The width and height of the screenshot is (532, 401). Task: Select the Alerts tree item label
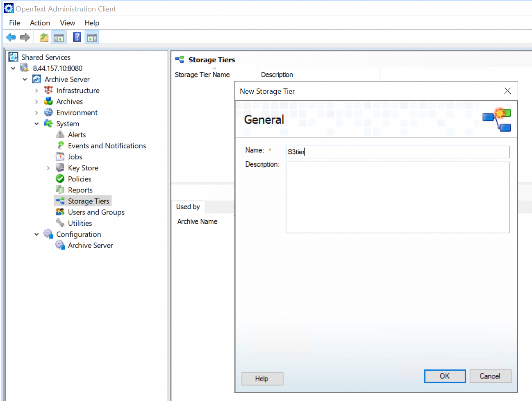tap(77, 135)
